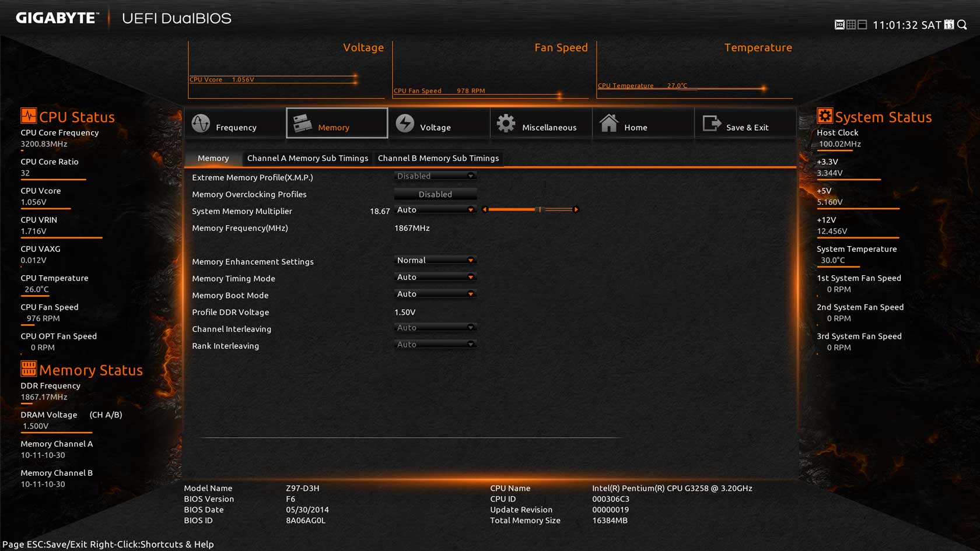This screenshot has height=551, width=980.
Task: Click the magnifying glass search icon
Action: pyautogui.click(x=963, y=24)
